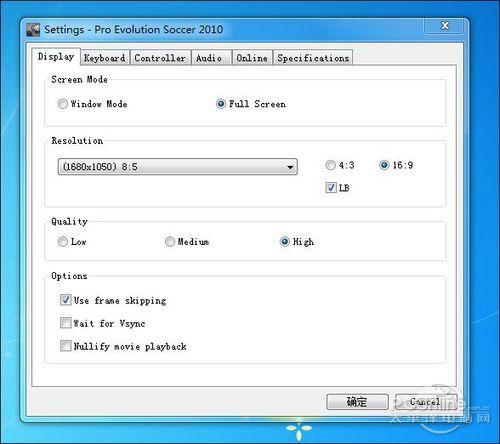500x444 pixels.
Task: Set quality to Low
Action: pyautogui.click(x=62, y=241)
